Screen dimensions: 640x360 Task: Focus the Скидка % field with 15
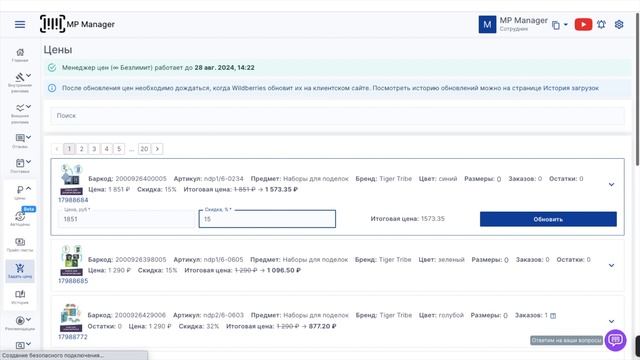pos(267,219)
